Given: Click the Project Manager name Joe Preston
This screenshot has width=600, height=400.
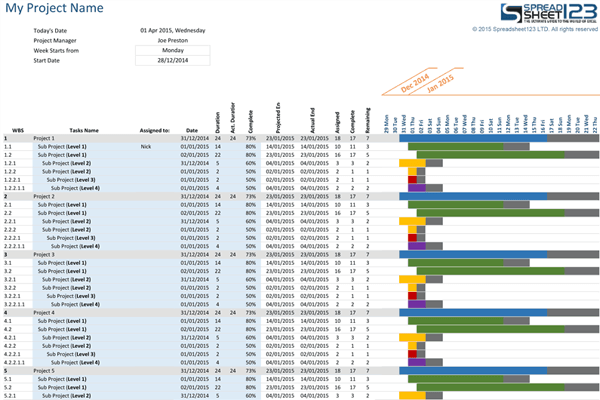Looking at the screenshot, I should 172,37.
